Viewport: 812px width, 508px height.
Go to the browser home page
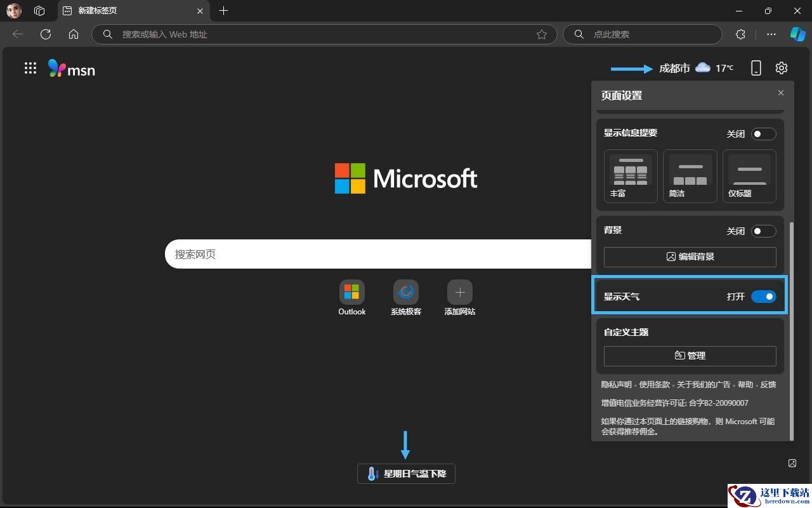click(74, 34)
